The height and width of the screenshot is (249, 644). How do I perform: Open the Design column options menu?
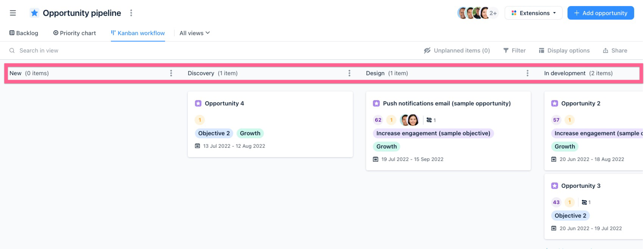528,73
